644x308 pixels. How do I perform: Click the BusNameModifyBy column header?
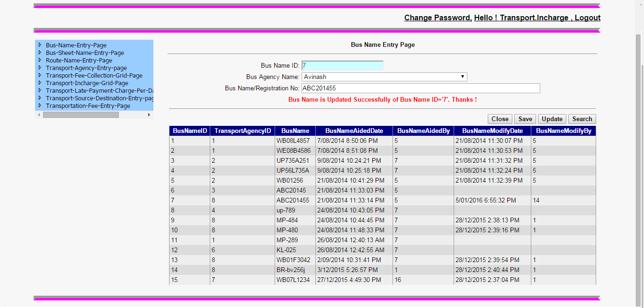pyautogui.click(x=563, y=131)
